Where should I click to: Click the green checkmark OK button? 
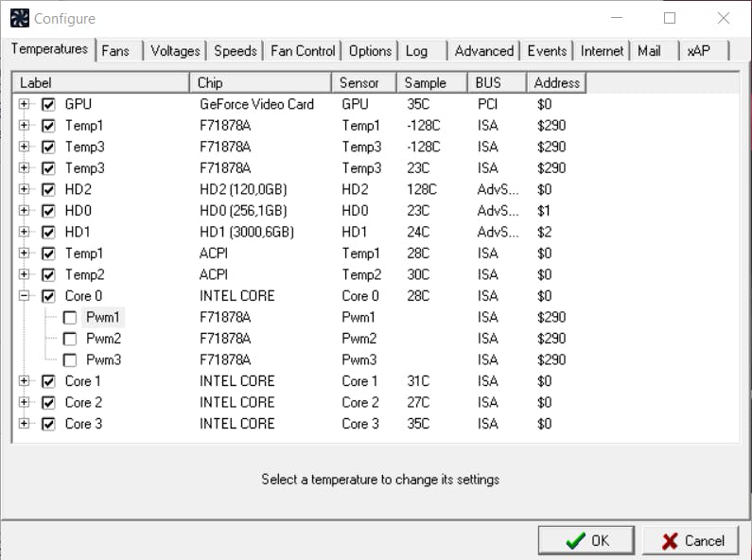click(x=586, y=541)
